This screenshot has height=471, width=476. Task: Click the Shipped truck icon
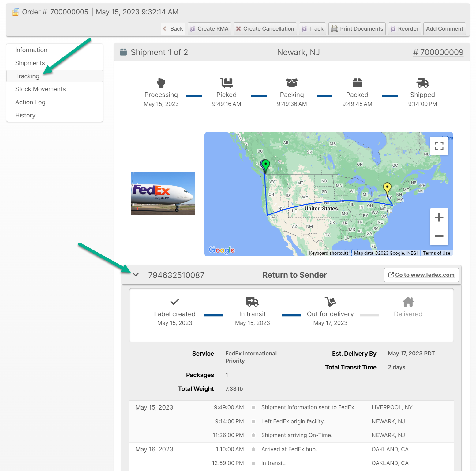(x=422, y=83)
